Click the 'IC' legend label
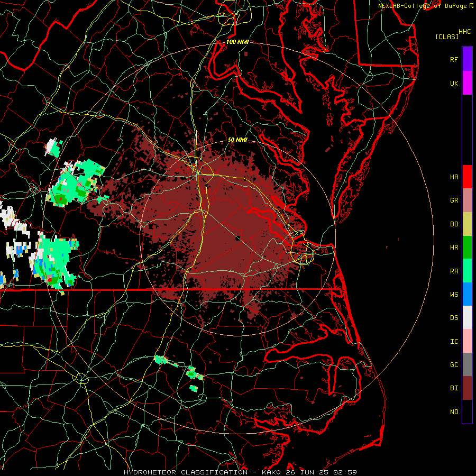The height and width of the screenshot is (476, 476). (x=454, y=342)
